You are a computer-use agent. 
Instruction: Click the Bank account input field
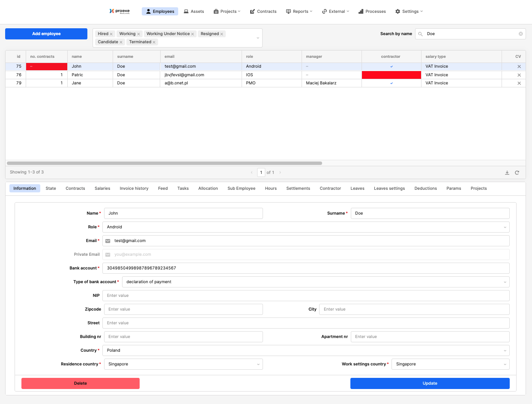pos(306,268)
